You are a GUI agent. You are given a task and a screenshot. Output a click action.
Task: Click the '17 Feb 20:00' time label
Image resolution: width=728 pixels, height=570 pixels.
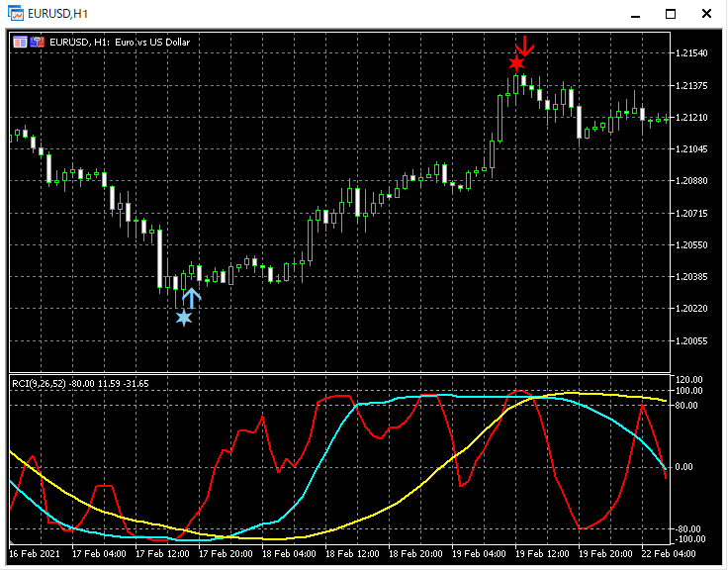coord(226,554)
